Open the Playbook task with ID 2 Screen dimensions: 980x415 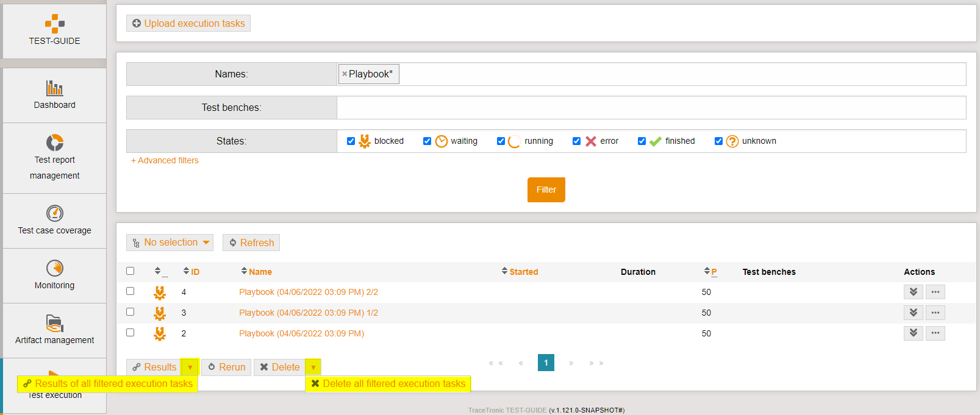pos(301,333)
